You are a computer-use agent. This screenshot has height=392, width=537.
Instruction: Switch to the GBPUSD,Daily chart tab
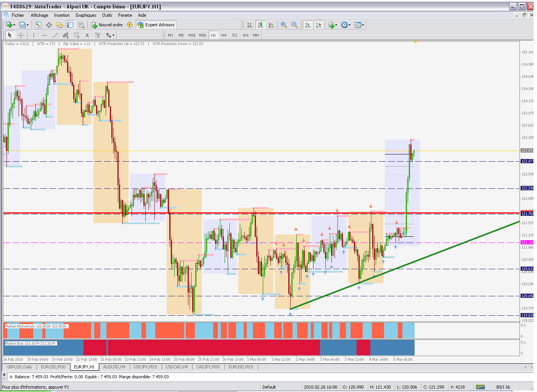point(20,367)
